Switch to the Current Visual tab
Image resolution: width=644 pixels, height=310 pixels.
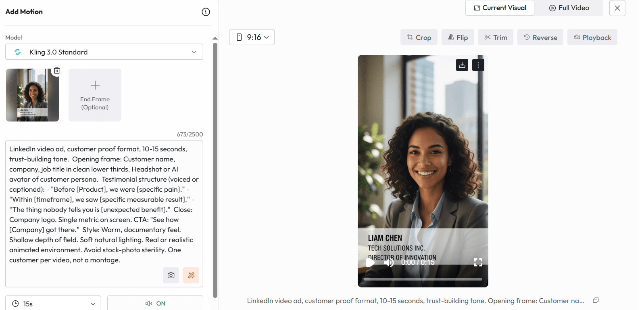[500, 8]
